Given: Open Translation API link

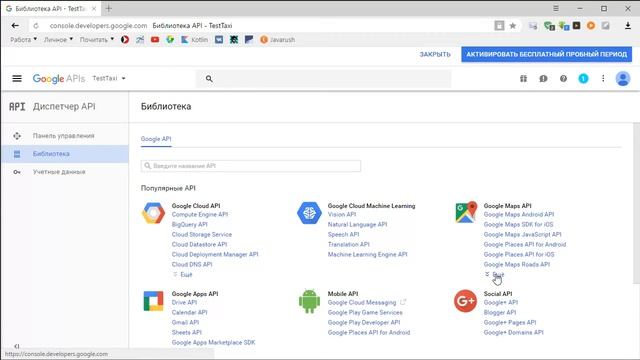Looking at the screenshot, I should pos(349,244).
